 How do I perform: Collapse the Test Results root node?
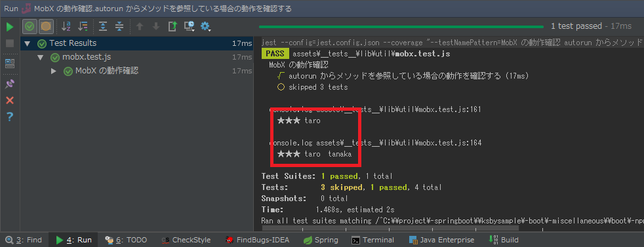pos(27,43)
